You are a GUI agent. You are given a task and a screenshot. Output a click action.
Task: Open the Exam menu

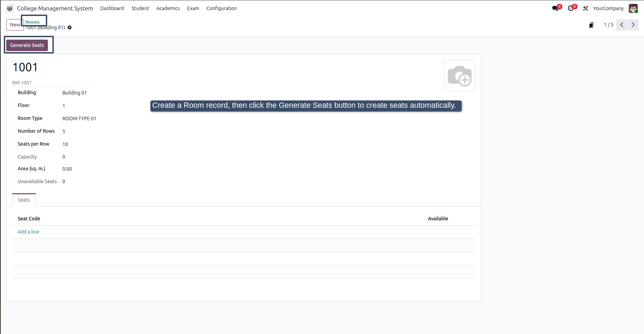point(193,8)
